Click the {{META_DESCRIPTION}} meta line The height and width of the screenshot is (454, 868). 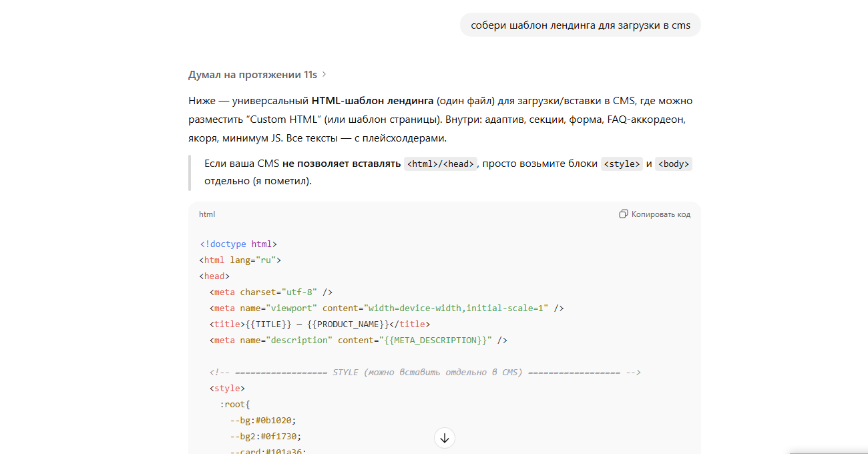pyautogui.click(x=358, y=340)
